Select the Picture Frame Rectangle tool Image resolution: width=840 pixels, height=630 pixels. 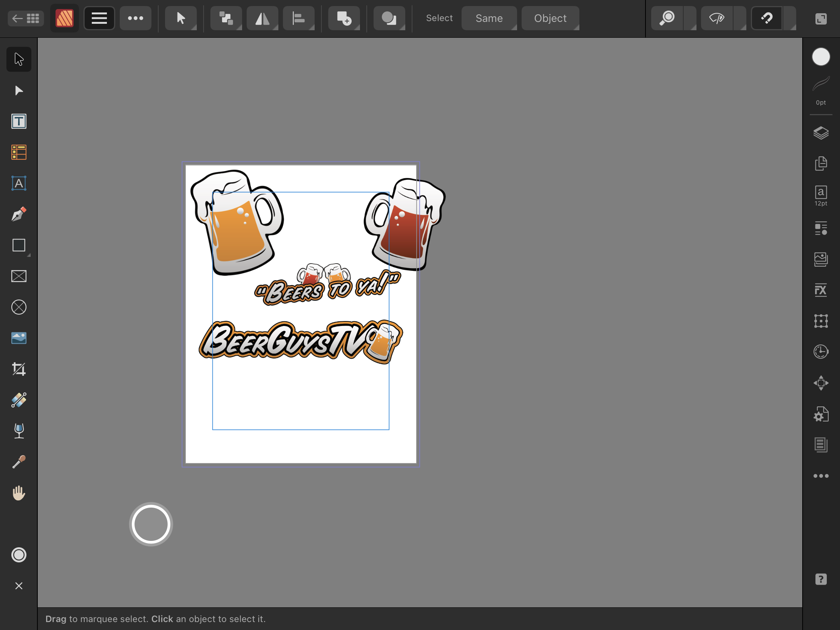point(19,276)
